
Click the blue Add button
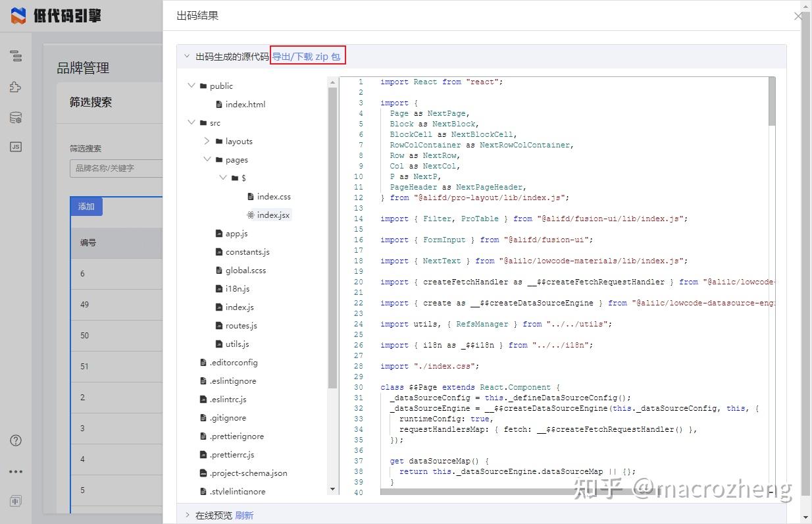coord(86,207)
